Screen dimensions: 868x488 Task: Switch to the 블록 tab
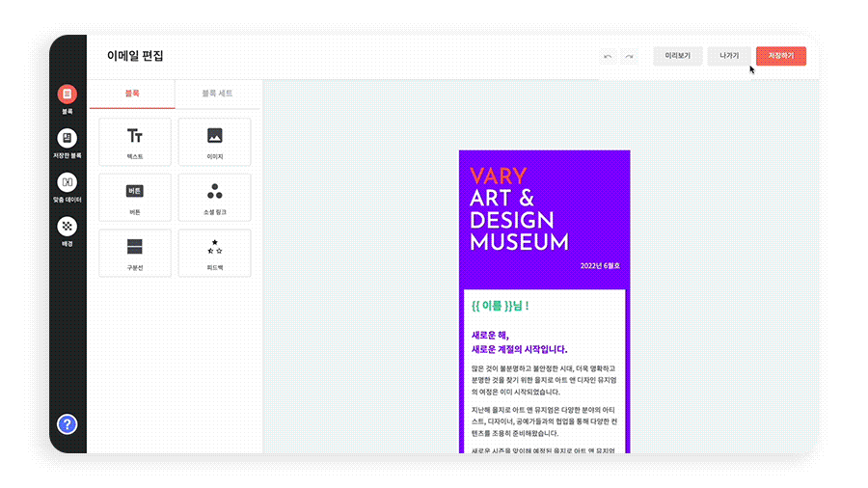tap(132, 94)
